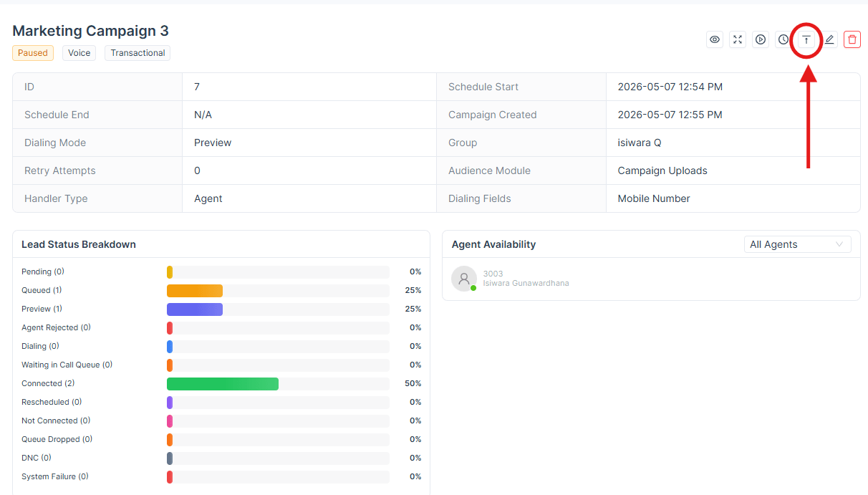Click the Mobile Number value

tap(654, 198)
